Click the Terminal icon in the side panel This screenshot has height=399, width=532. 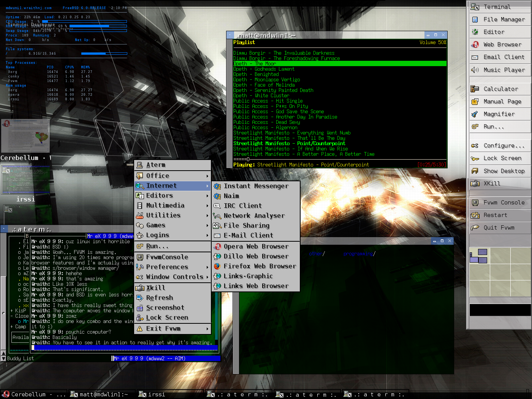pos(475,7)
